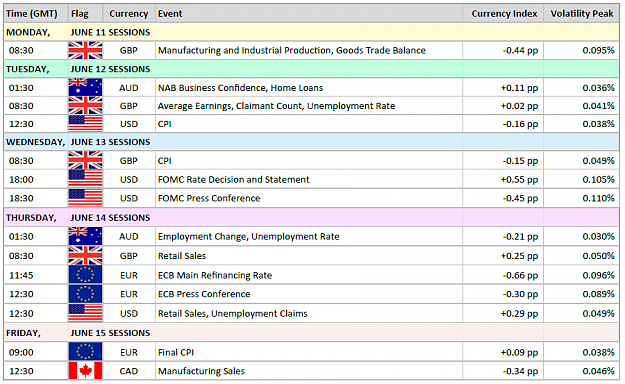The image size is (625, 384).
Task: Select the WEDNESDAY session heading
Action: pyautogui.click(x=35, y=142)
